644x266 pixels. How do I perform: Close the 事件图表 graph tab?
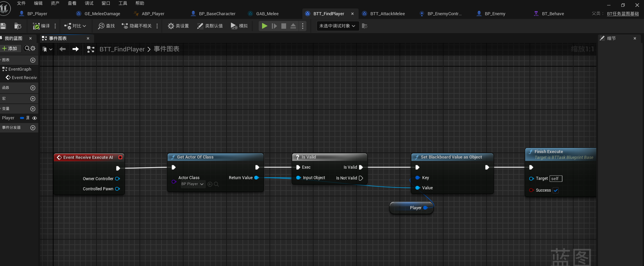[88, 39]
